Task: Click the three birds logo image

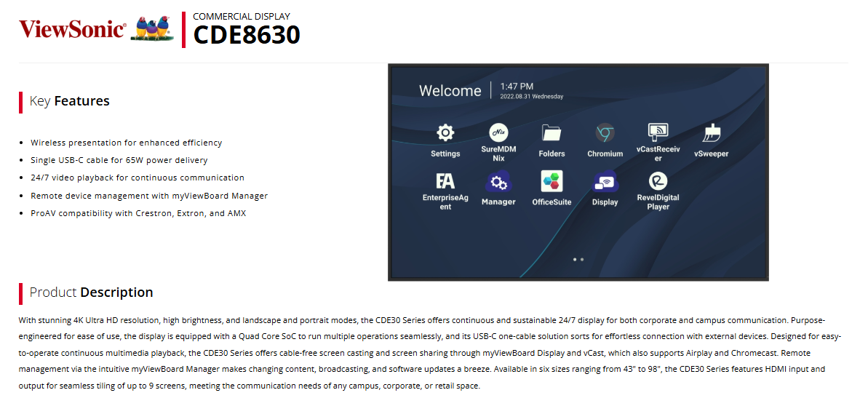Action: point(151,29)
